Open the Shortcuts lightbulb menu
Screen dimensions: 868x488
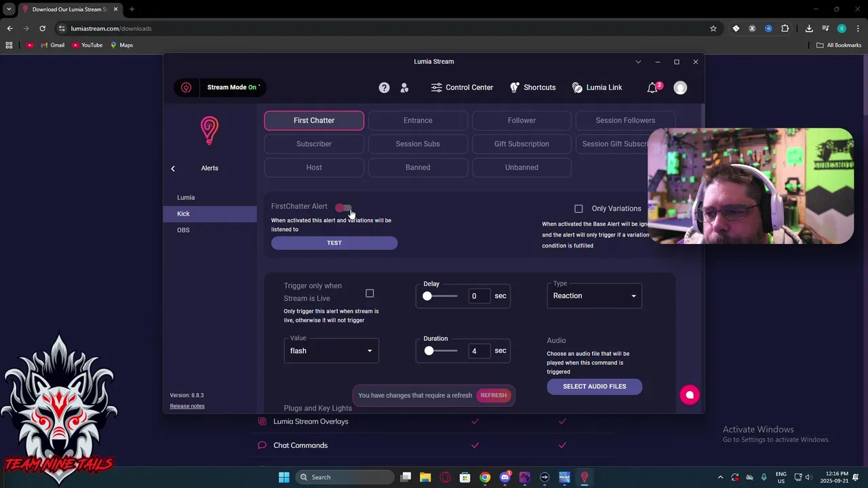click(532, 87)
